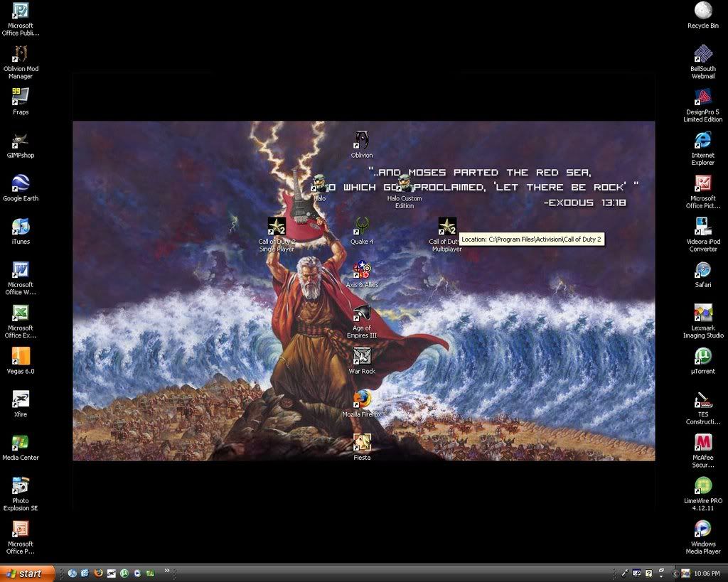Select the µTorrent desktop icon
This screenshot has width=728, height=582.
pos(703,360)
